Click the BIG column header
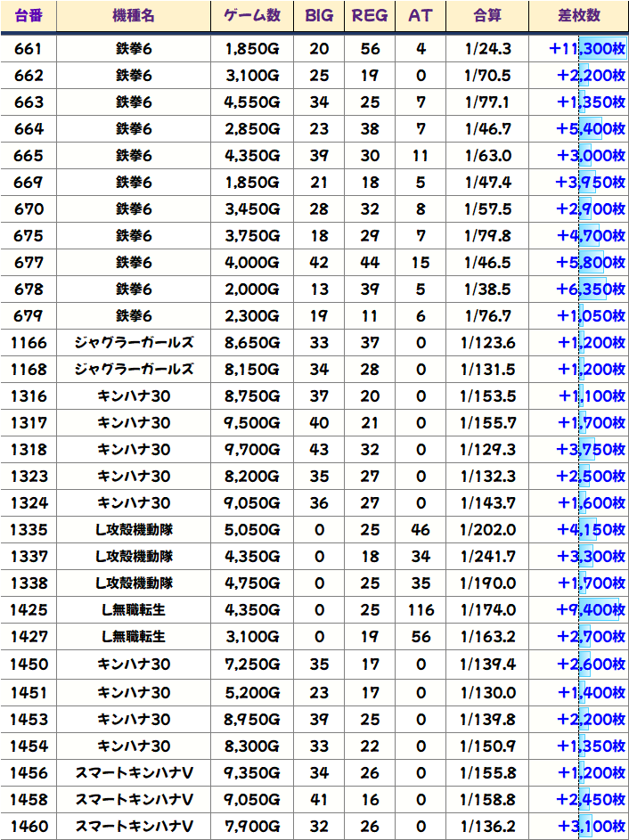This screenshot has height=840, width=629. click(x=319, y=16)
